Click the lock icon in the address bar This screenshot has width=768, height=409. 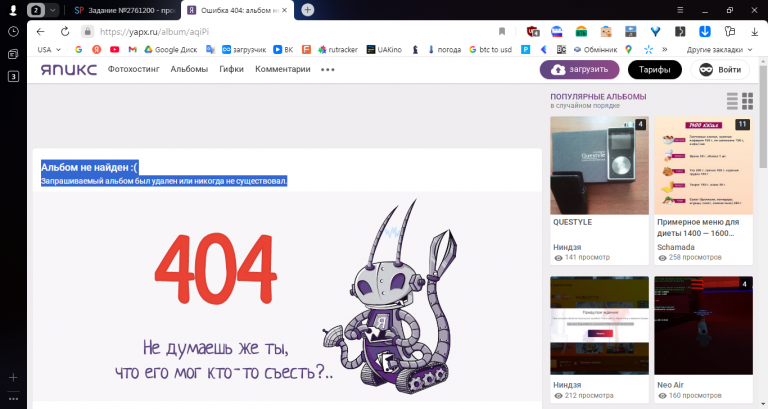[x=88, y=32]
